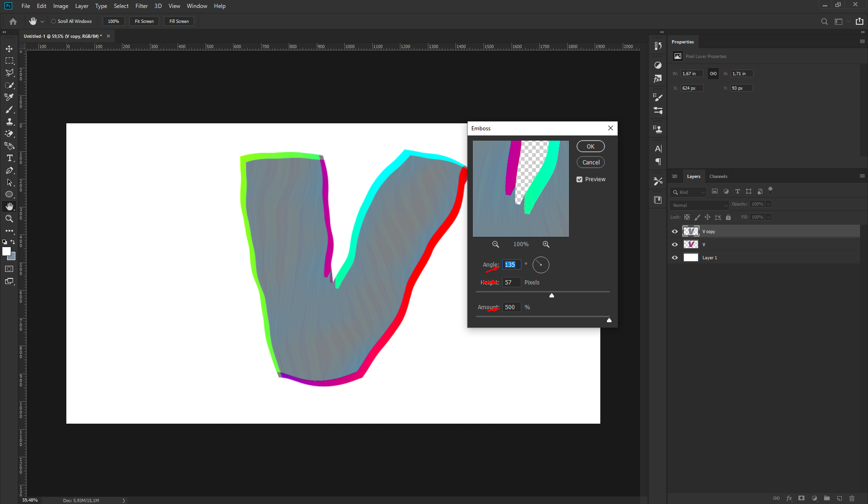
Task: Select the Ellipse shape tool
Action: [x=9, y=194]
